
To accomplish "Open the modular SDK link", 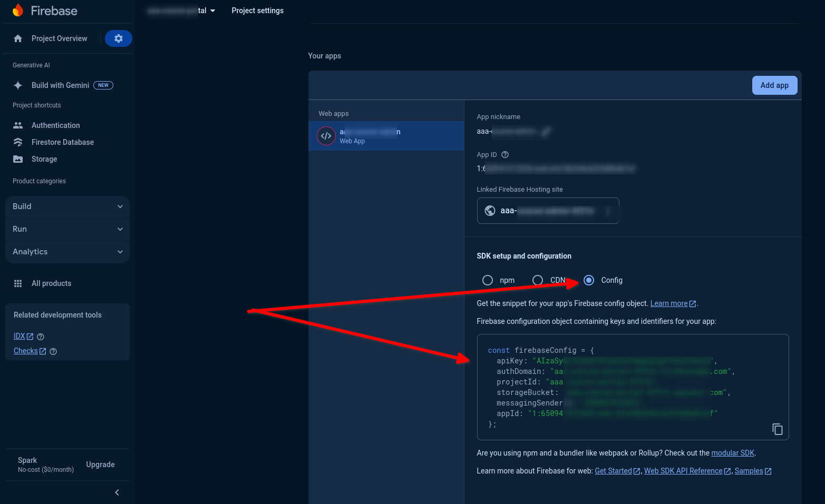I will tap(733, 453).
